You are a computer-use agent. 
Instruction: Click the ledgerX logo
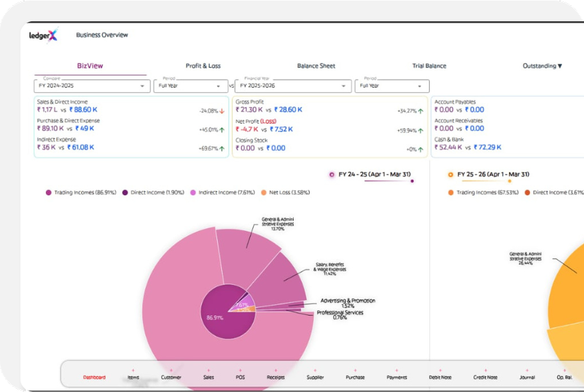(43, 35)
